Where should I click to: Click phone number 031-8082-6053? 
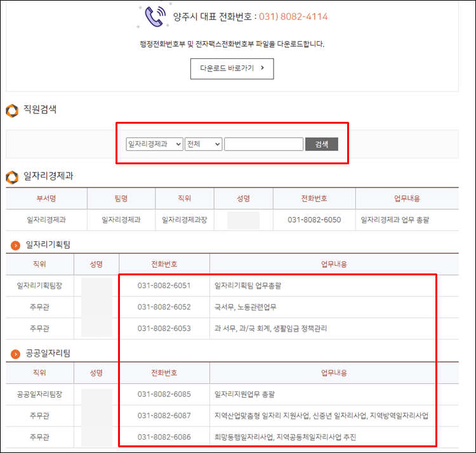pyautogui.click(x=164, y=328)
